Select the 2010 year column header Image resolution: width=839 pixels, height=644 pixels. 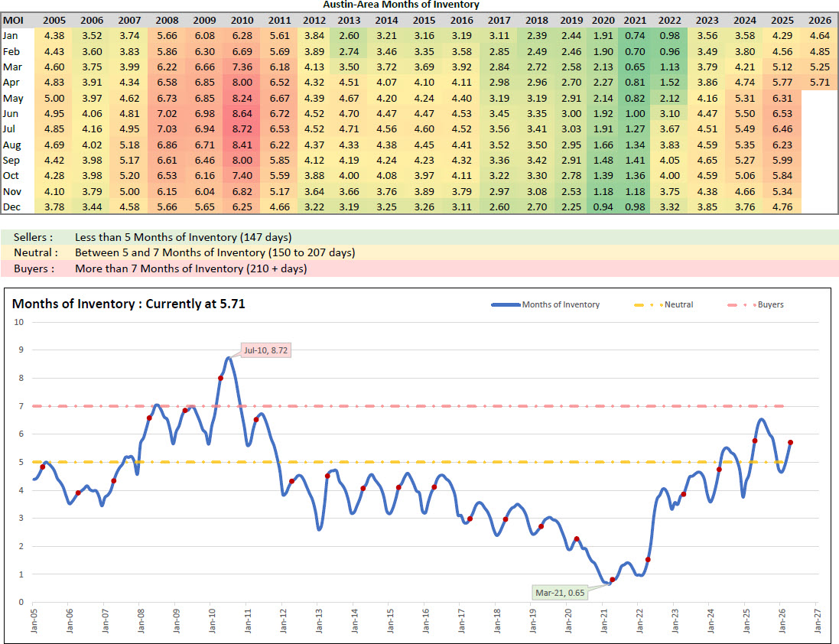pyautogui.click(x=242, y=19)
